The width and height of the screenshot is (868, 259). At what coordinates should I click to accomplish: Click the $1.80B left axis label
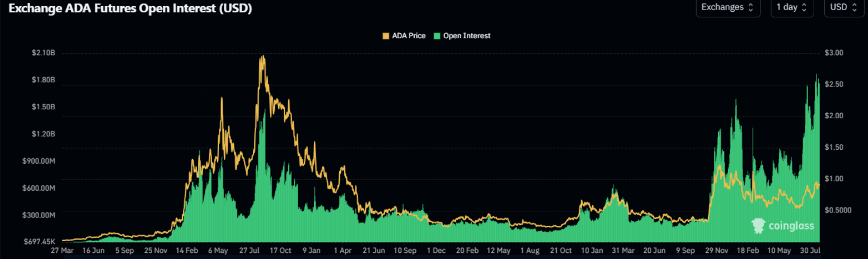click(x=43, y=80)
